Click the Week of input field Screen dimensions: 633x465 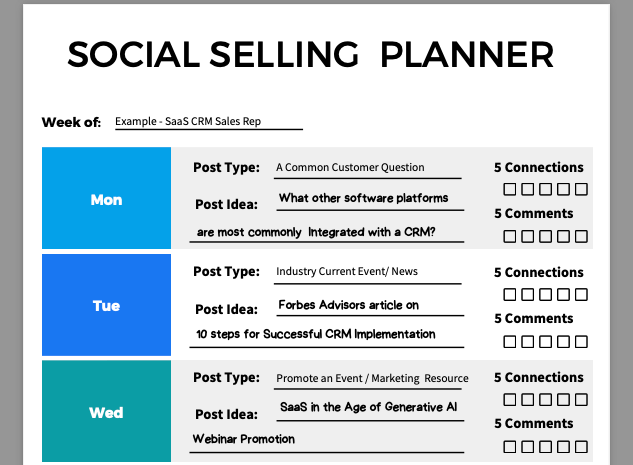(209, 121)
